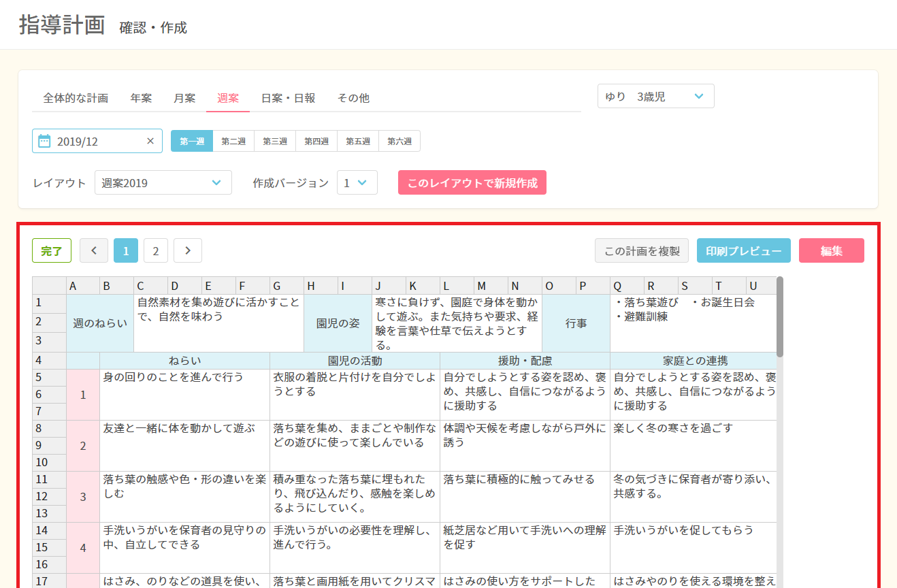Viewport: 897px width, 588px height.
Task: Clear the 2019/12 date with the X icon
Action: pyautogui.click(x=150, y=141)
